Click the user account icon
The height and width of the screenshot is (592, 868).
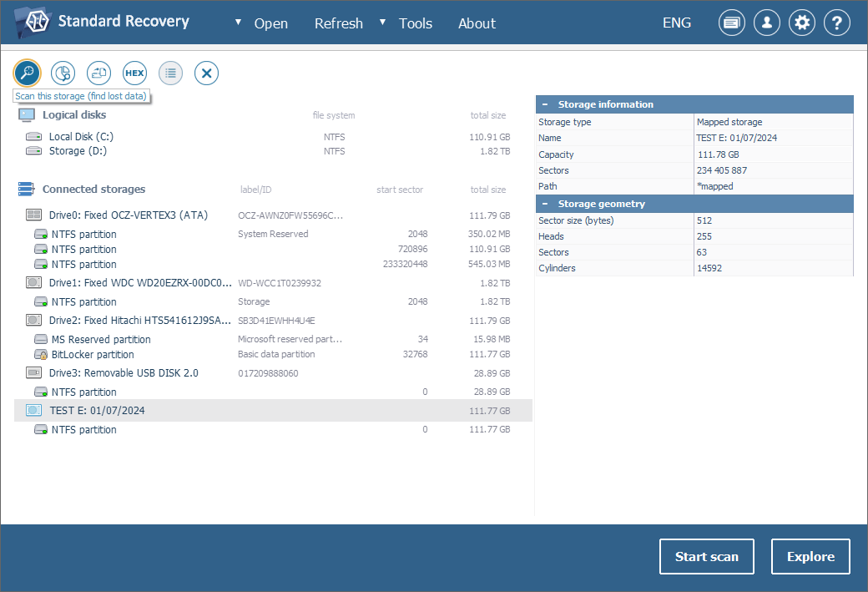tap(767, 23)
